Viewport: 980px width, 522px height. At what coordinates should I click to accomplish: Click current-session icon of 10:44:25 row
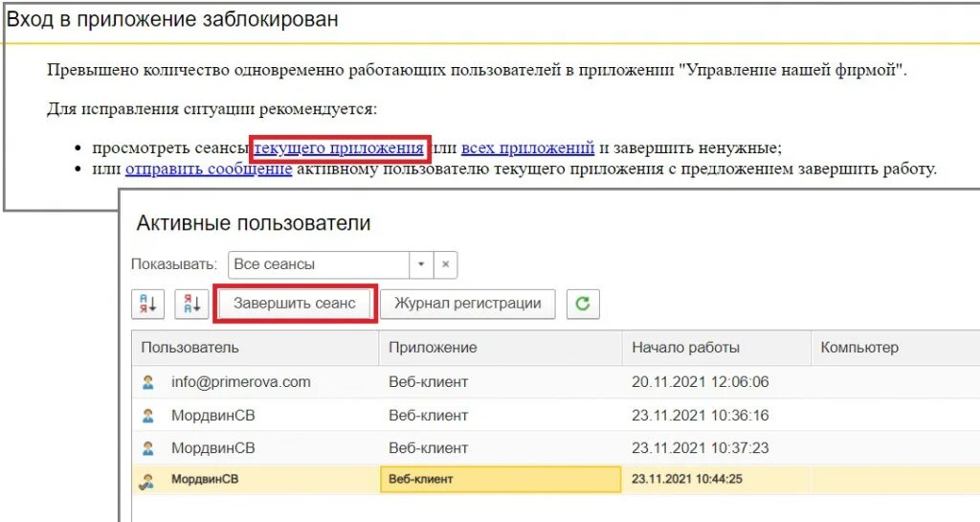pyautogui.click(x=147, y=480)
